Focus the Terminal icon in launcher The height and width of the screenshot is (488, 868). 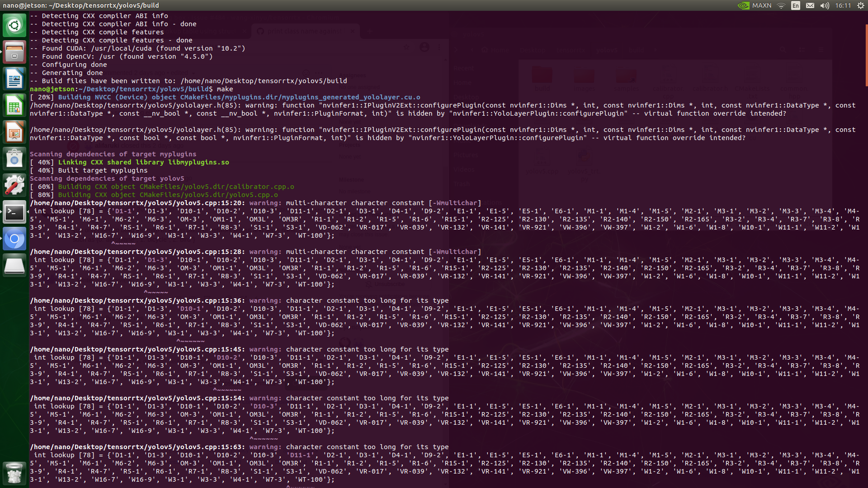14,212
